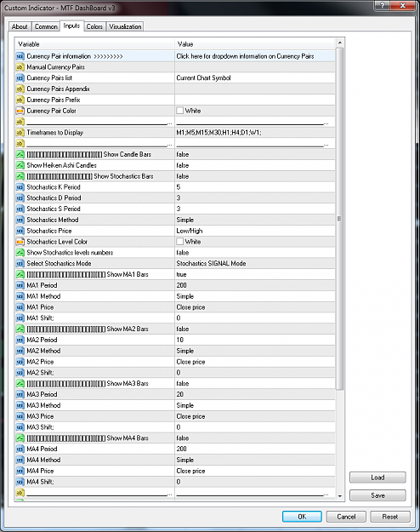The width and height of the screenshot is (420, 532).
Task: Edit the MA1 Period value 200
Action: (255, 285)
